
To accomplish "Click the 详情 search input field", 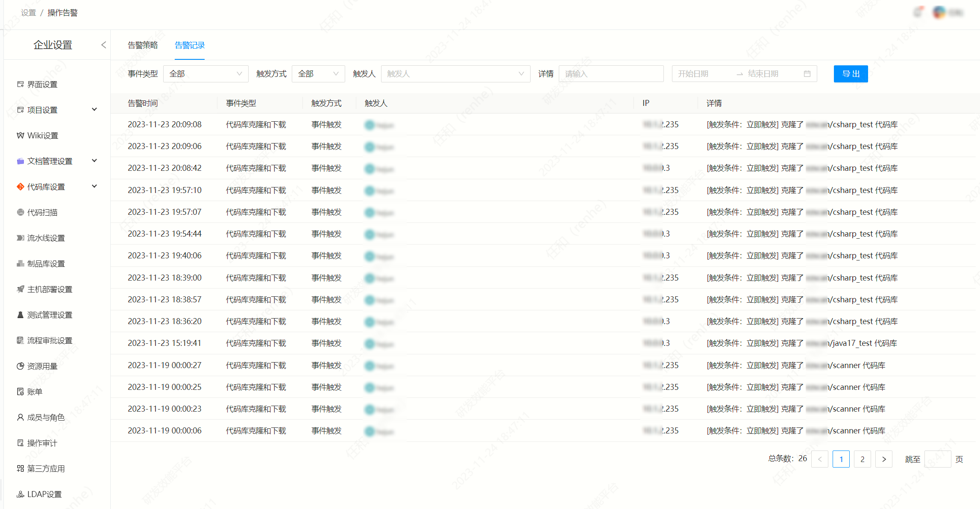I will click(x=610, y=74).
